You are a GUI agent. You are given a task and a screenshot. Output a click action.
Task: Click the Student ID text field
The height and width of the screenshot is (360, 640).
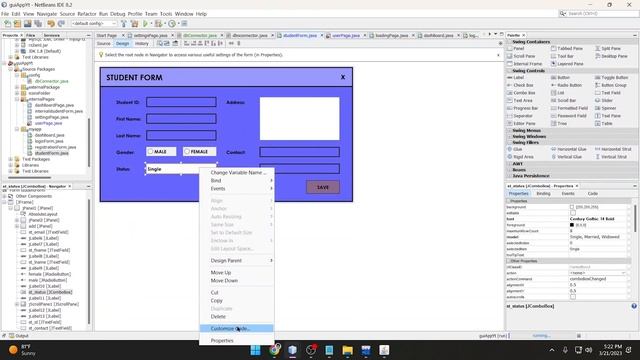pos(181,102)
